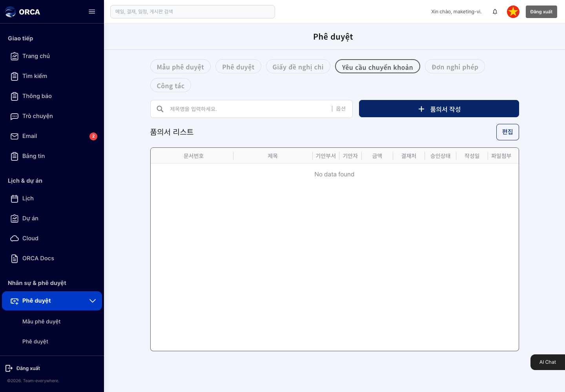
Task: Click the Email envelope icon
Action: coord(15,136)
